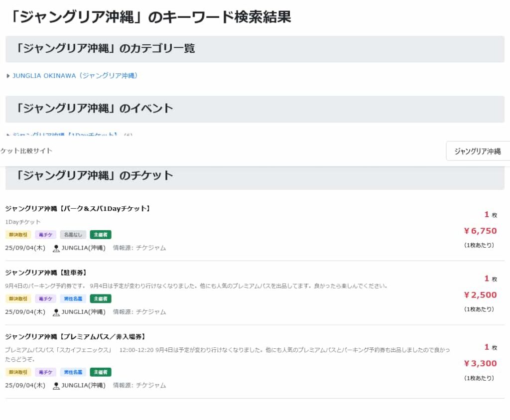Image resolution: width=510 pixels, height=420 pixels.
Task: Click 1 枚 count next to ¥6,750
Action: point(491,215)
